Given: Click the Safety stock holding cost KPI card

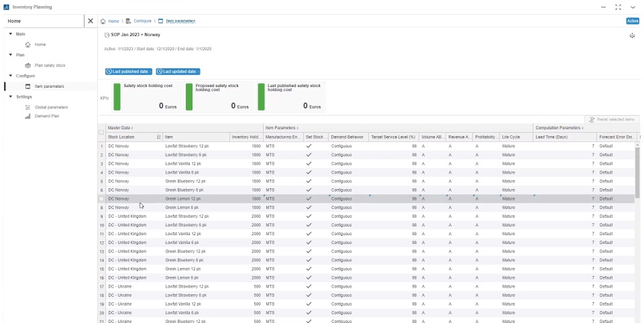Looking at the screenshot, I should pyautogui.click(x=146, y=97).
